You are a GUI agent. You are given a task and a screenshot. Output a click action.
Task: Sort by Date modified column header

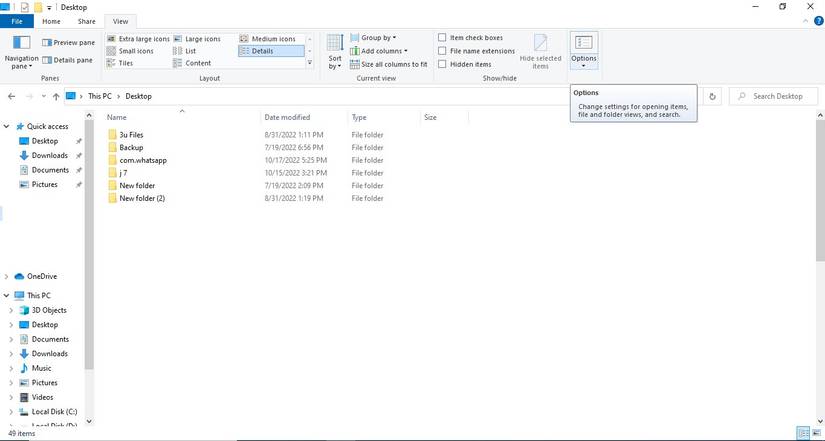pos(304,117)
